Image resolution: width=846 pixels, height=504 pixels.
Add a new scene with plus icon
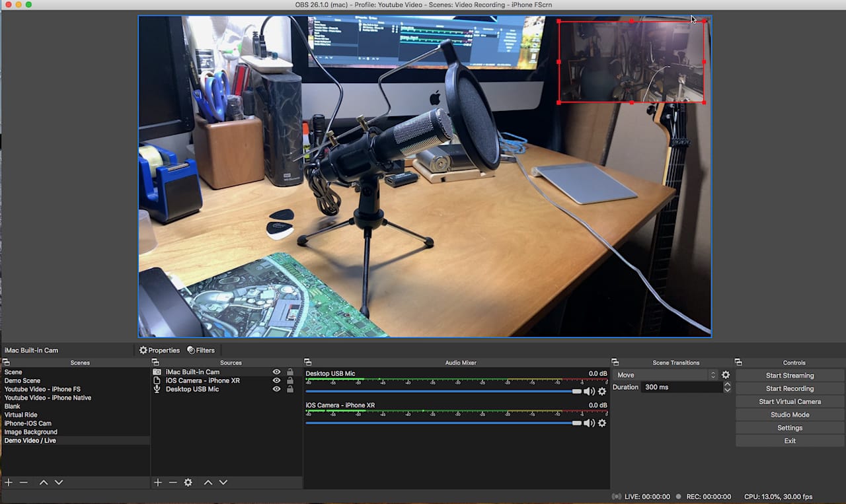9,483
